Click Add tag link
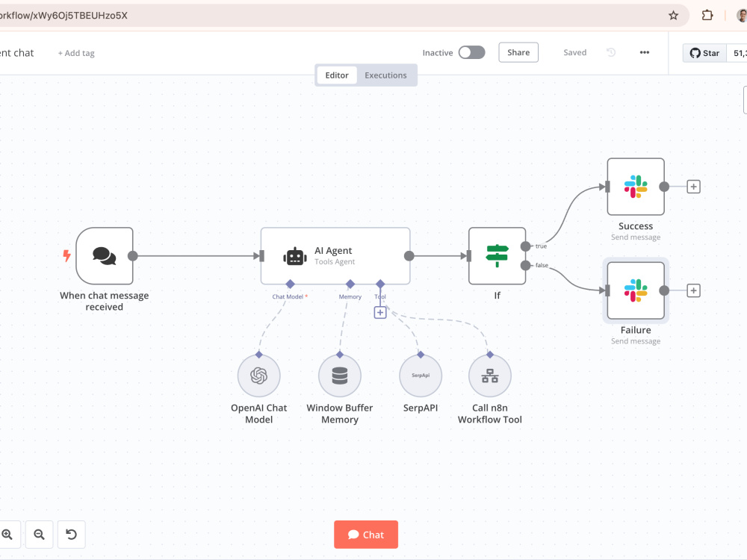 76,53
